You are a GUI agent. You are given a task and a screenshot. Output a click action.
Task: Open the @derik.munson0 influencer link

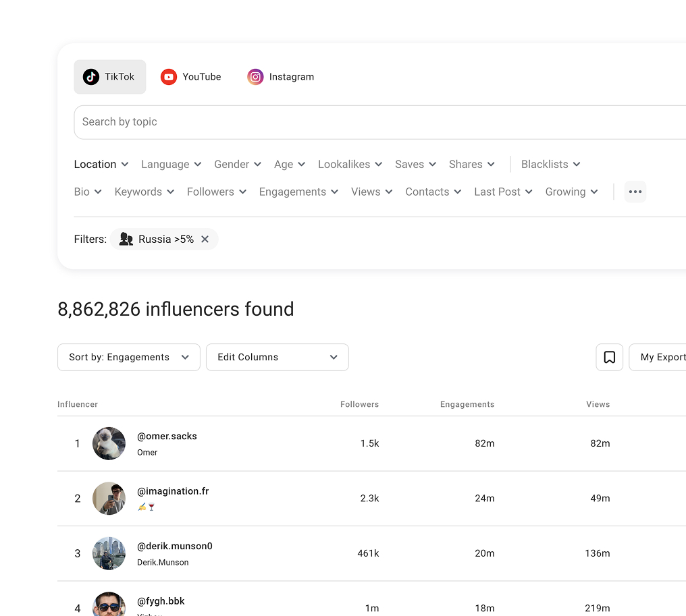point(174,546)
